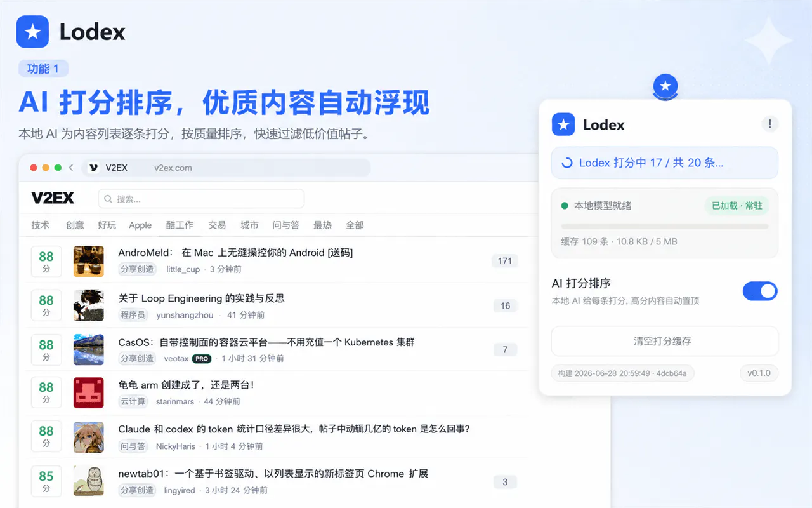This screenshot has width=812, height=508.
Task: Click the spinner icon in the scoring status bar
Action: click(x=567, y=163)
